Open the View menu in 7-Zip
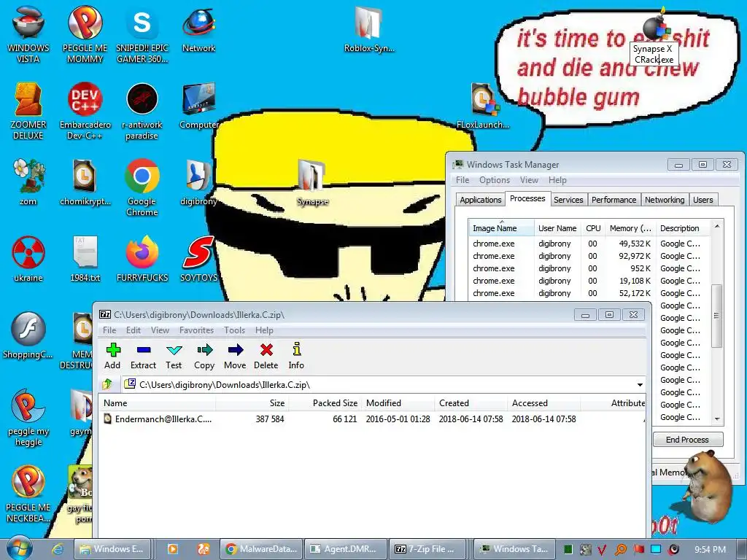Image resolution: width=747 pixels, height=560 pixels. (160, 330)
